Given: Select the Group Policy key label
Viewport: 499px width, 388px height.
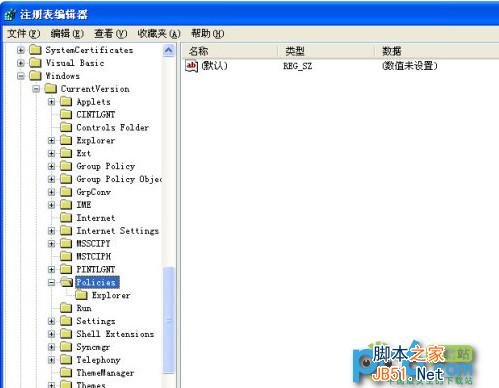Looking at the screenshot, I should click(106, 166).
